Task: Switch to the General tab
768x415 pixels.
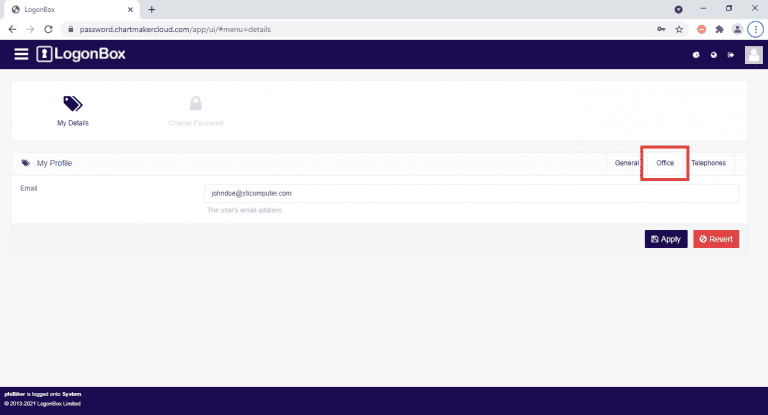Action: tap(626, 163)
